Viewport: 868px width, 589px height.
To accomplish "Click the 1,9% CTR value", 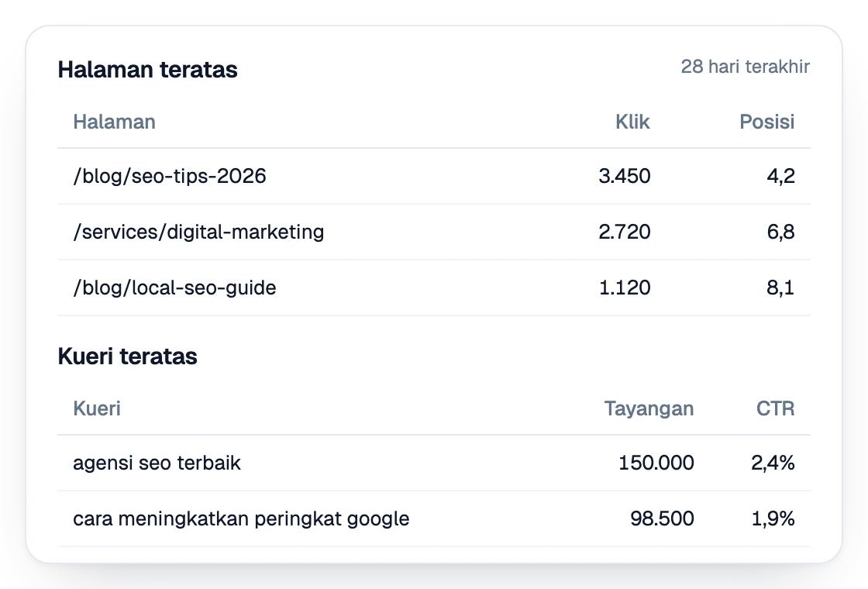I will [x=773, y=518].
